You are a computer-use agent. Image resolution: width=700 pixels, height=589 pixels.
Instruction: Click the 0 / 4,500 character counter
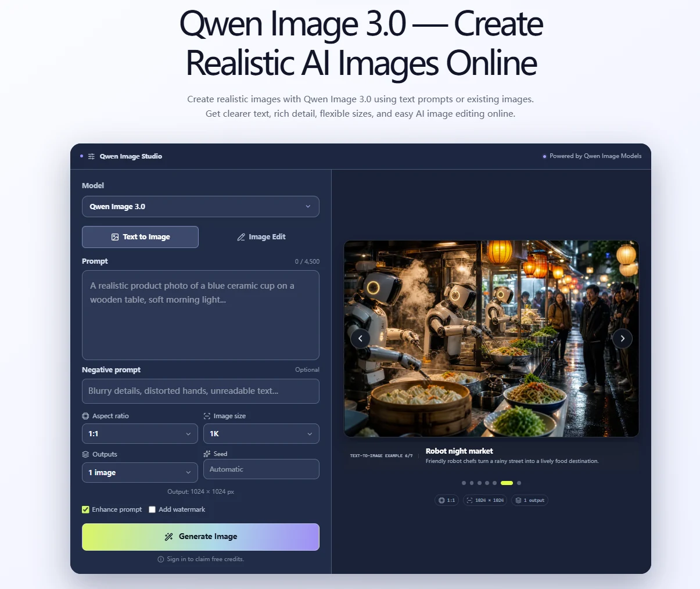[x=307, y=261]
